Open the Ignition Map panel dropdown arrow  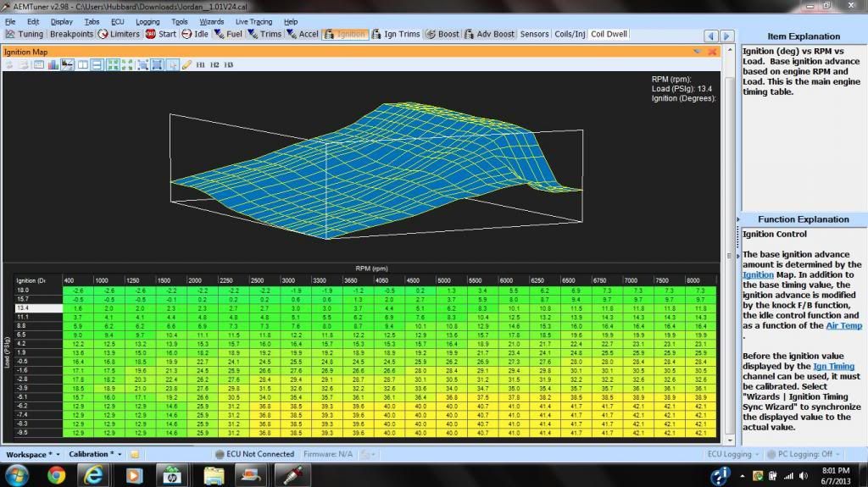(x=697, y=52)
